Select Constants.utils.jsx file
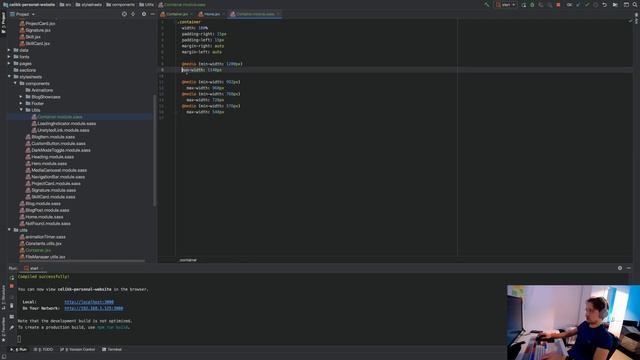This screenshot has width=640, height=360. (x=40, y=243)
